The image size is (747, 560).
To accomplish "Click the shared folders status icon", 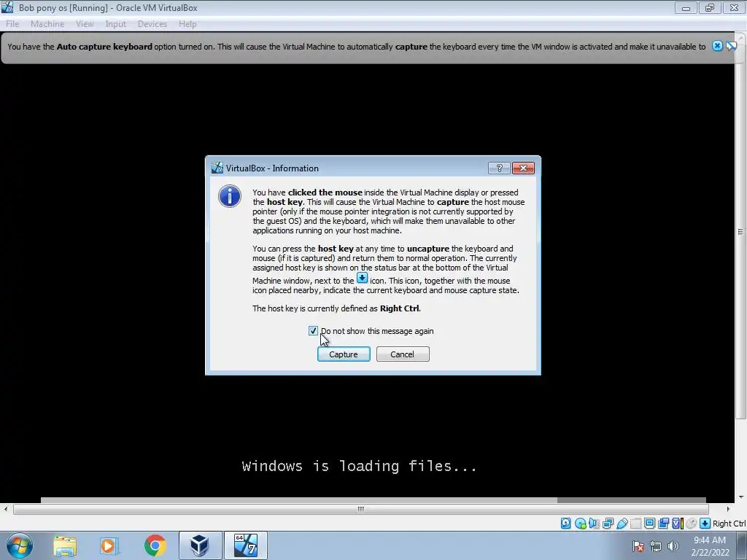I will (635, 524).
